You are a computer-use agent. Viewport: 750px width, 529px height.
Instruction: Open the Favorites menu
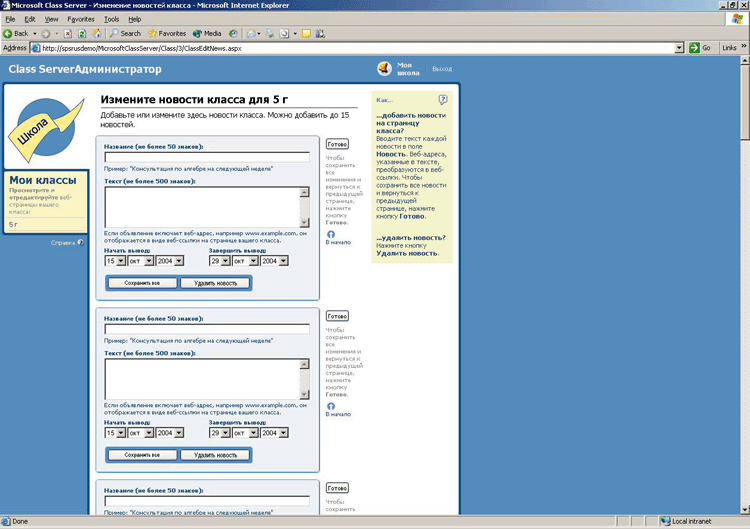click(x=81, y=19)
